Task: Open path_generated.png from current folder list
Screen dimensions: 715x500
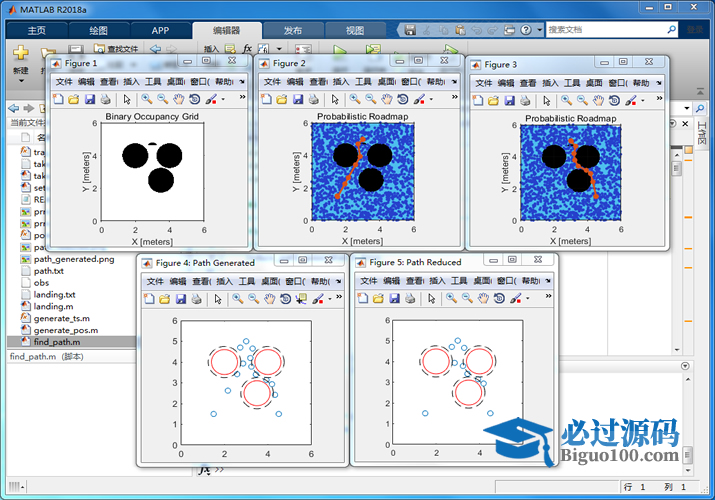Action: tap(74, 259)
